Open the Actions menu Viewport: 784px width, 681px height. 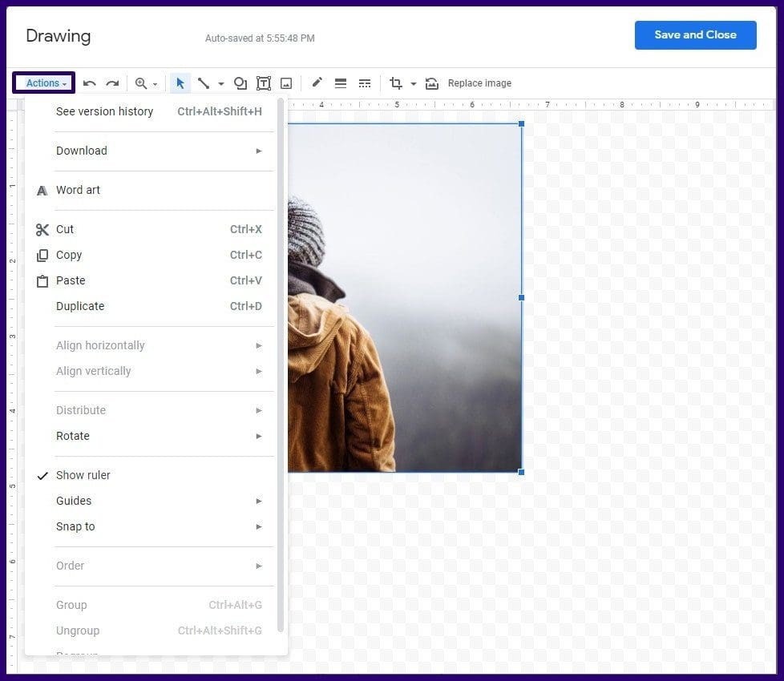point(44,83)
